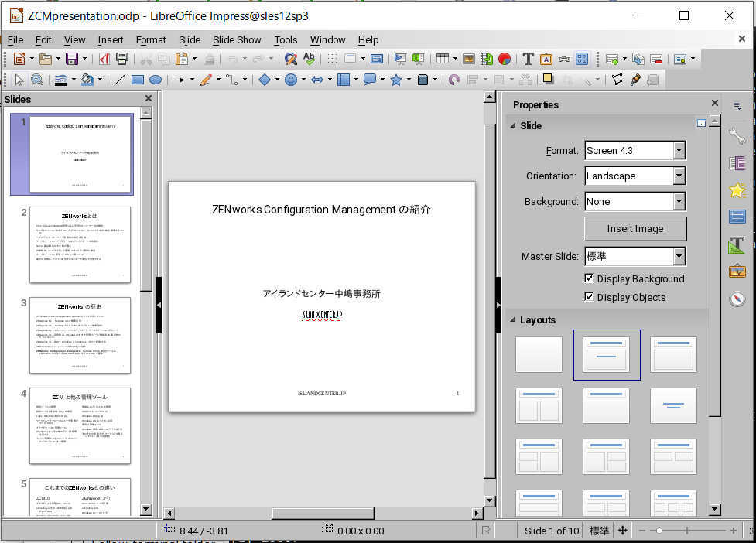Click the Fontwork text icon
Image resolution: width=756 pixels, height=543 pixels.
(546, 59)
